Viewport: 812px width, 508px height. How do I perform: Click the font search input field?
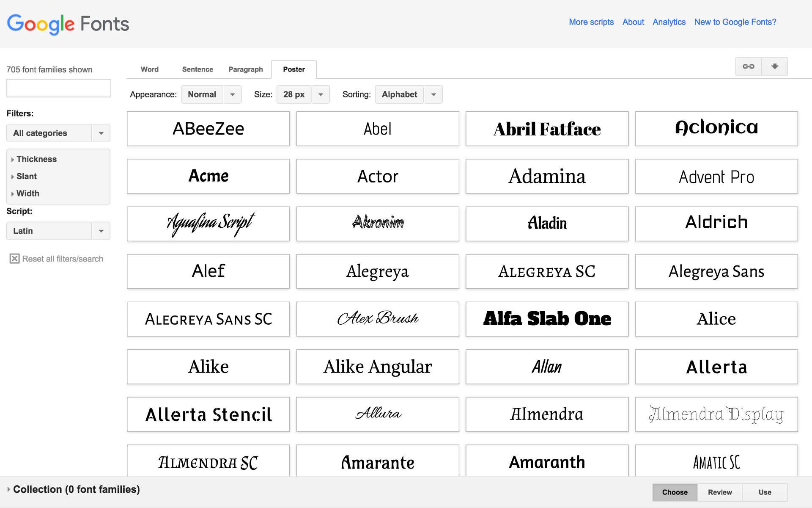click(x=58, y=88)
